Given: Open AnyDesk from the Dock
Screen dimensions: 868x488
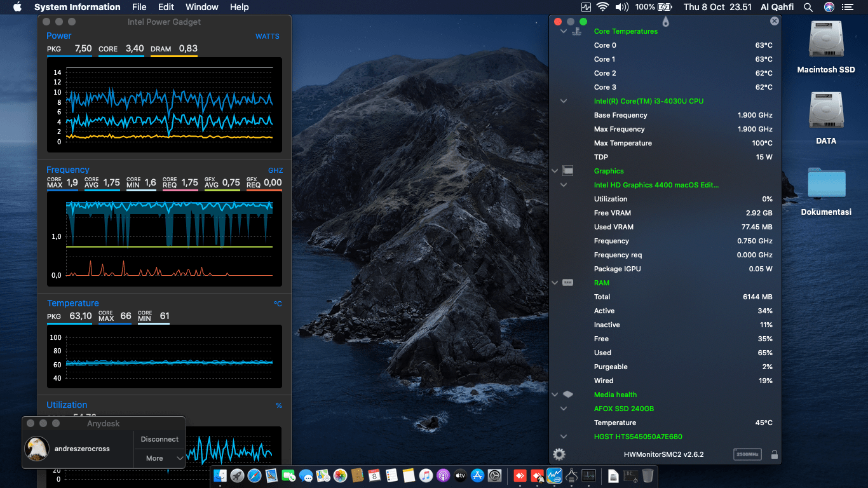Looking at the screenshot, I should [x=519, y=475].
